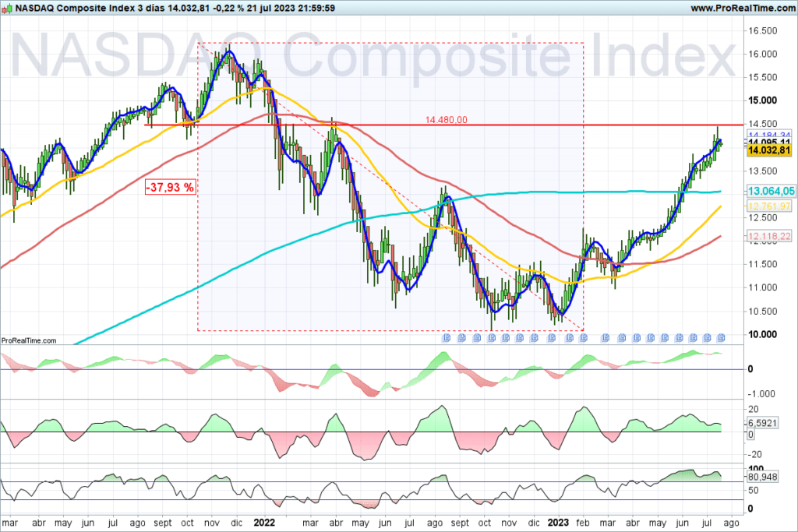798x532 pixels.
Task: Click the 2022 year label on time axis
Action: tap(264, 523)
